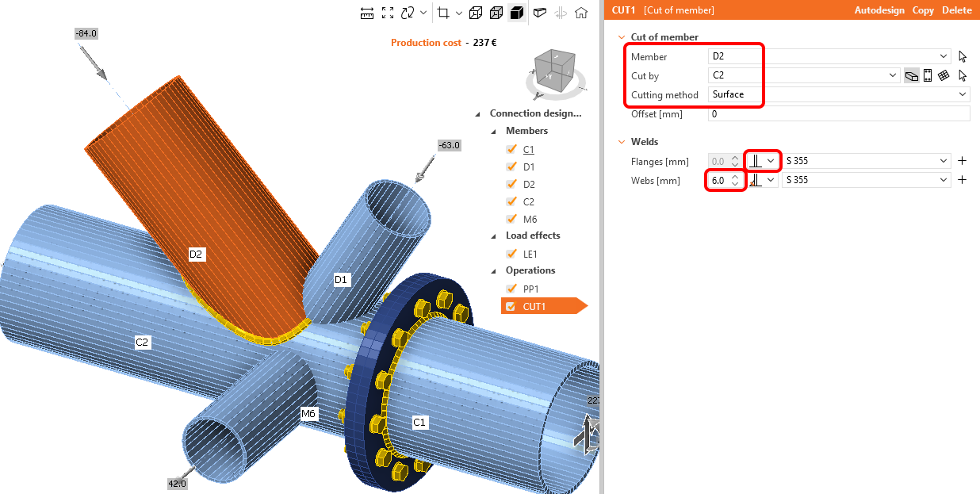980x494 pixels.
Task: Toggle C1 member checkbox
Action: pyautogui.click(x=511, y=149)
